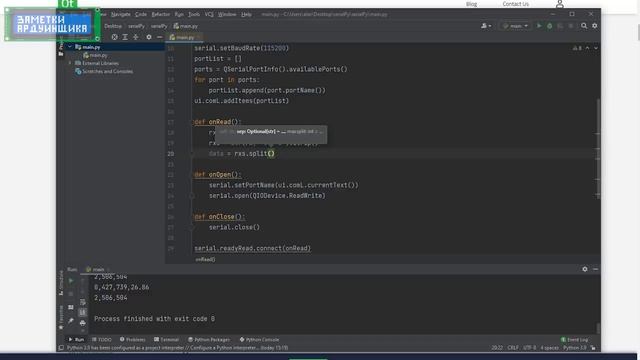Click print icon in Run console toolbar

(83, 323)
